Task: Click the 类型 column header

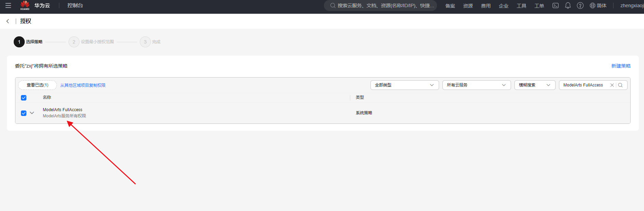Action: (360, 97)
